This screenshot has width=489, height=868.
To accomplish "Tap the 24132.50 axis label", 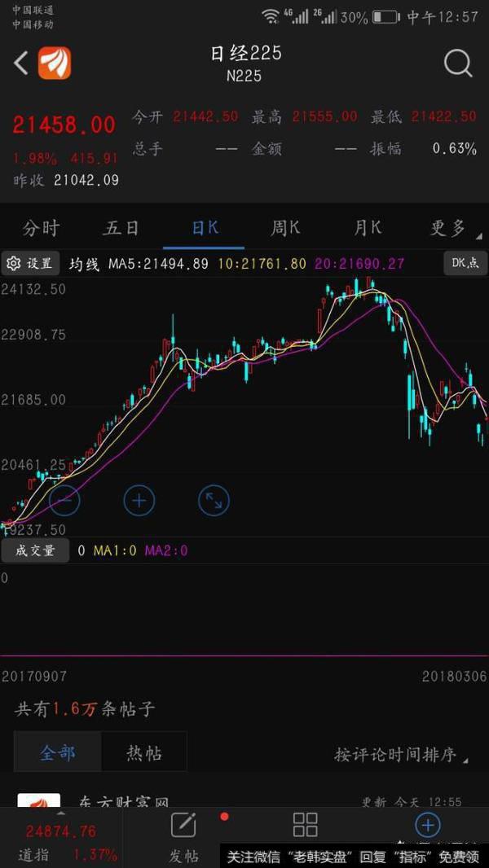I will pyautogui.click(x=33, y=289).
